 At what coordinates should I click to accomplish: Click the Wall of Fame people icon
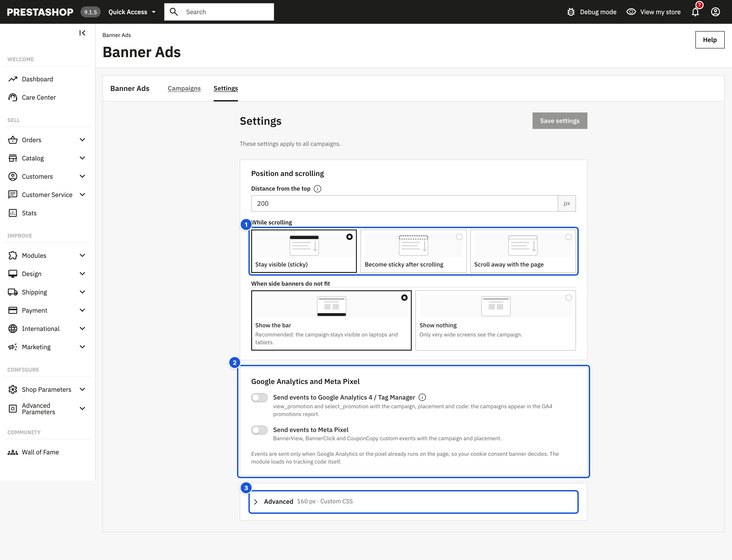[x=13, y=452]
